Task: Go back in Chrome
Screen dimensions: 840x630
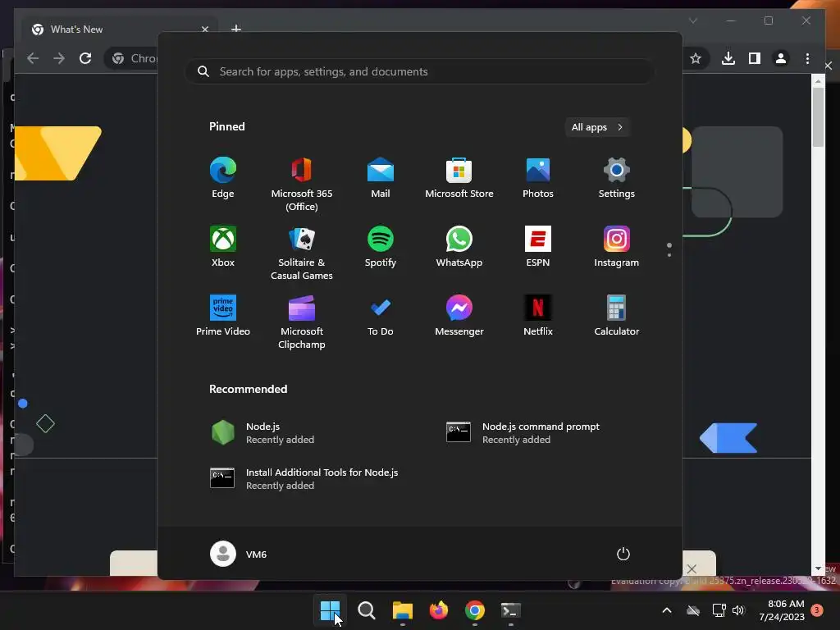Action: (x=33, y=58)
